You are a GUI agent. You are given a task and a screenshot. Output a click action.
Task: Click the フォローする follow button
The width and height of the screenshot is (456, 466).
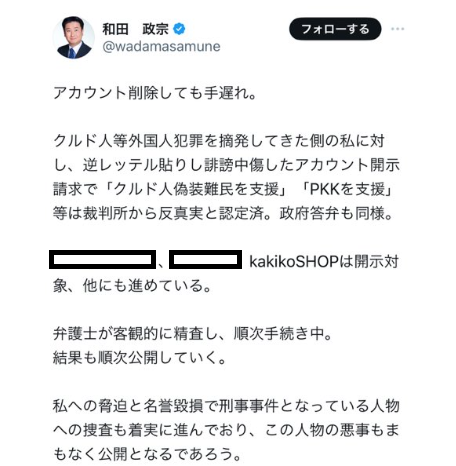click(x=335, y=29)
